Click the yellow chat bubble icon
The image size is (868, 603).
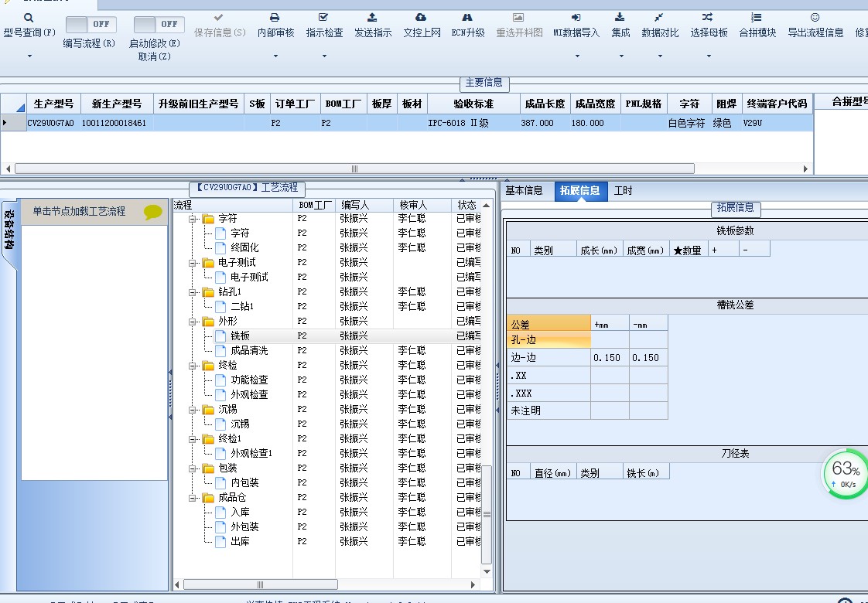[152, 212]
